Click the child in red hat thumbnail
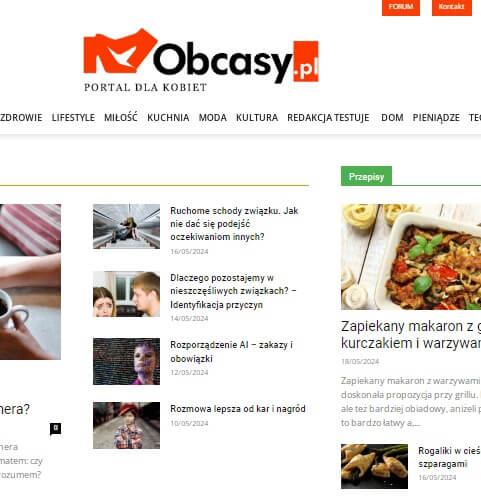Viewport: 481px width, 497px height. coord(126,425)
